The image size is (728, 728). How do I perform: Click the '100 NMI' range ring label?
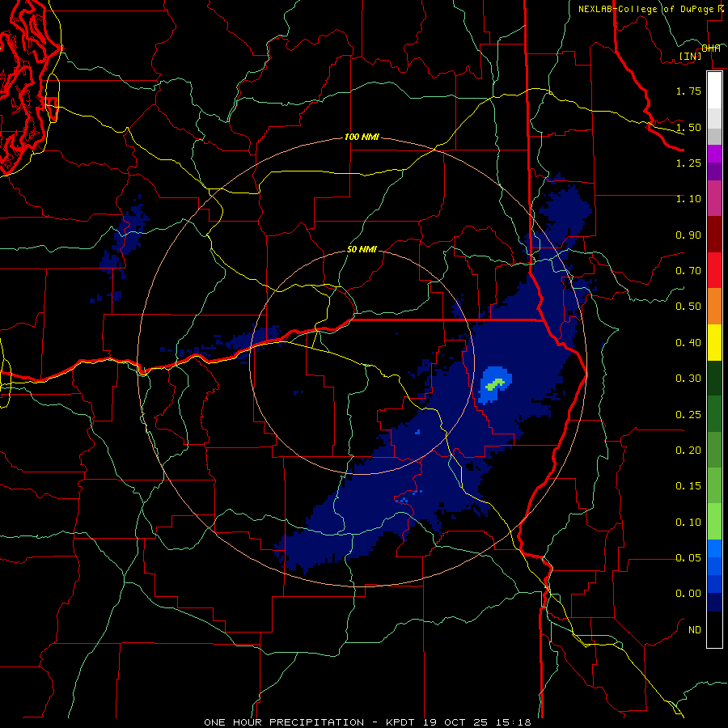tap(362, 138)
